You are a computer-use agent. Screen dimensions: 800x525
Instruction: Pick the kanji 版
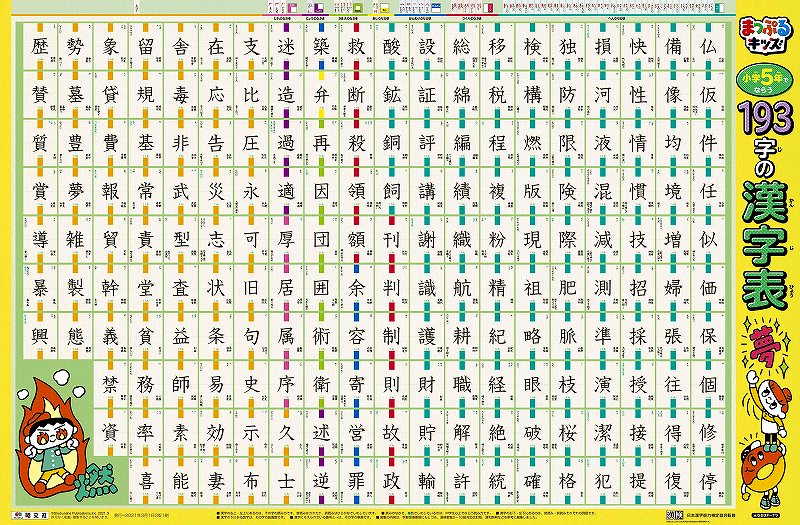pos(532,191)
